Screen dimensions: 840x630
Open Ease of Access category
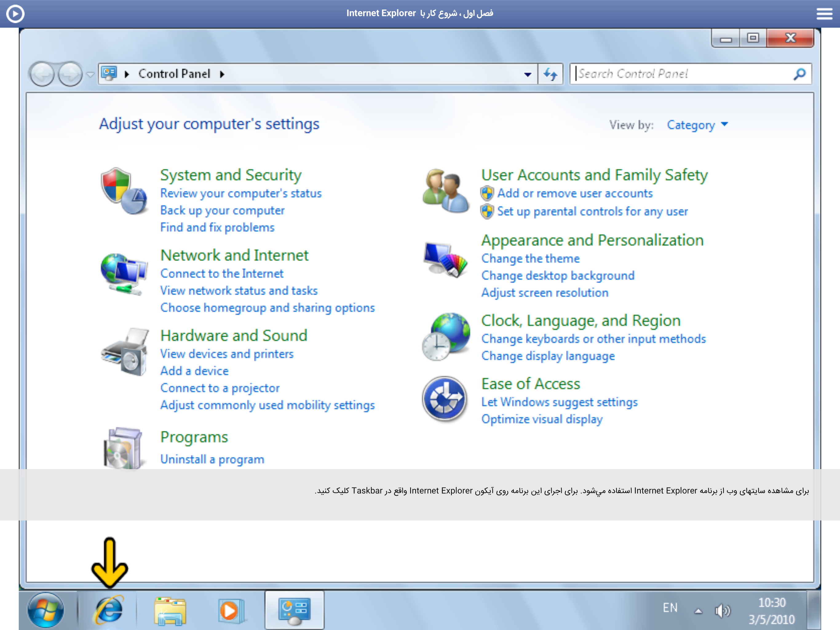[x=530, y=384]
